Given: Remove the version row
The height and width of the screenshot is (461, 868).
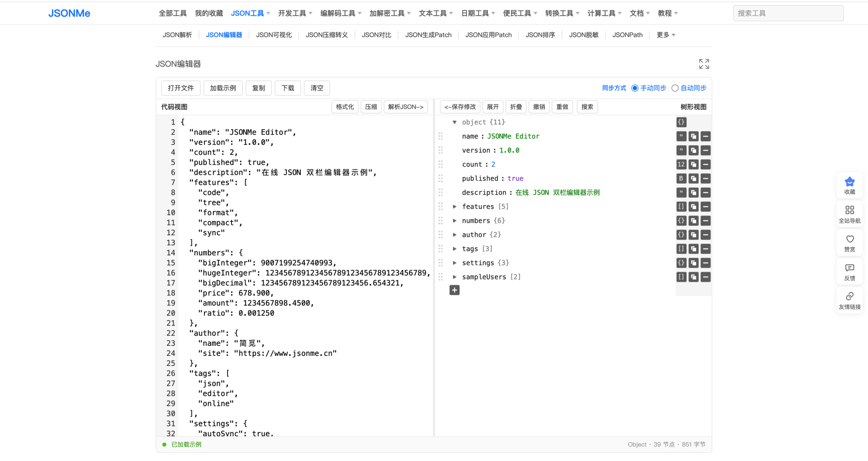Looking at the screenshot, I should pyautogui.click(x=705, y=150).
